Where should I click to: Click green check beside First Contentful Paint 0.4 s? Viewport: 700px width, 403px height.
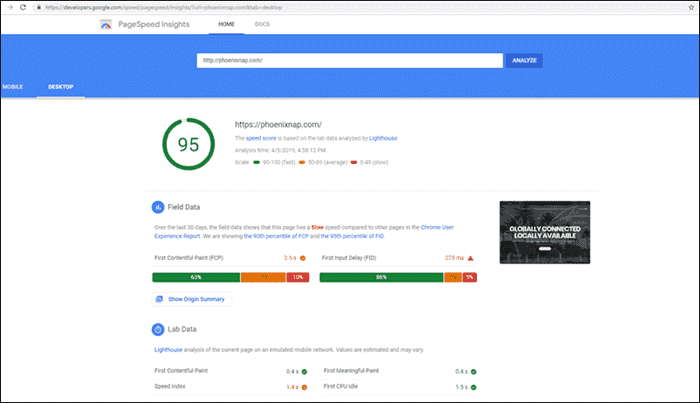pos(304,371)
